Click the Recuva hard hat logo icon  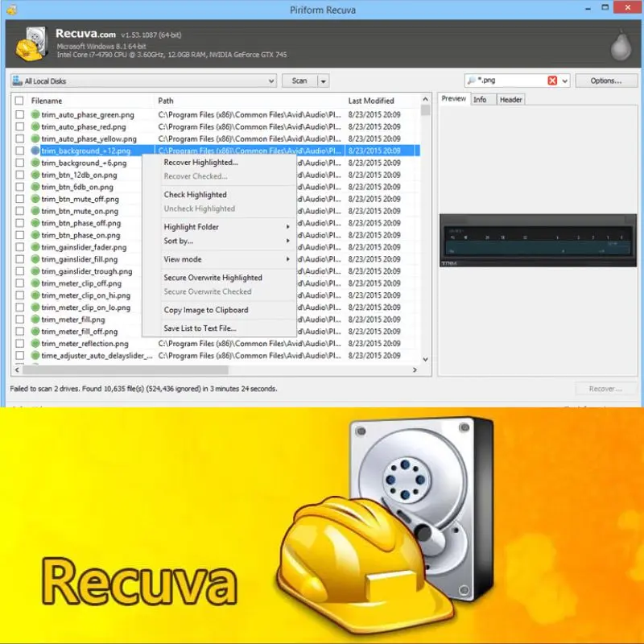(30, 47)
